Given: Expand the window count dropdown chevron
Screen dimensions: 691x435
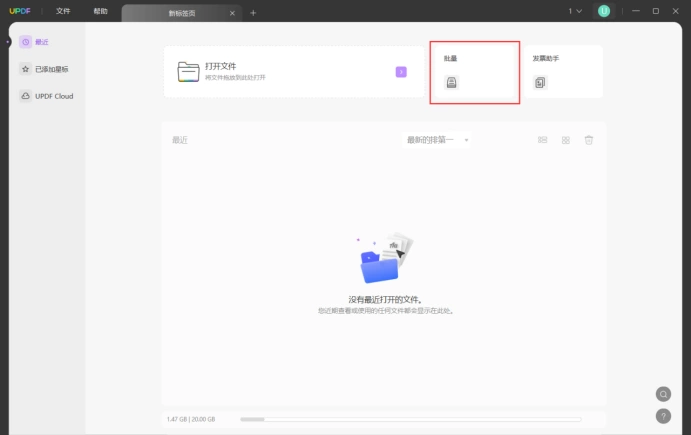Looking at the screenshot, I should 579,11.
